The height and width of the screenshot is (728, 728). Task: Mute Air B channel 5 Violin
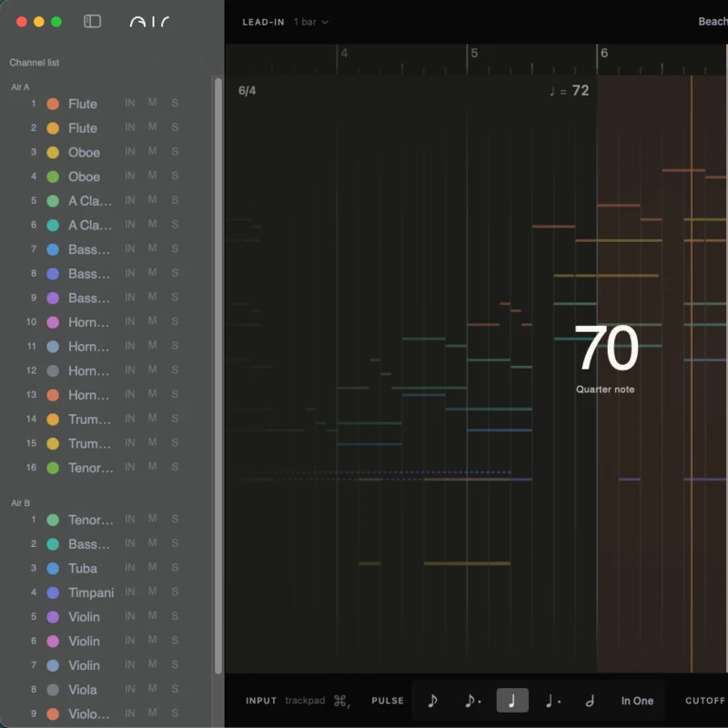(152, 616)
